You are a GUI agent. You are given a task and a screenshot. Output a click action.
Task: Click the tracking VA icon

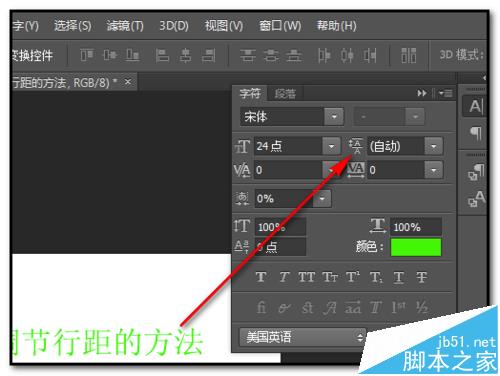tap(356, 170)
